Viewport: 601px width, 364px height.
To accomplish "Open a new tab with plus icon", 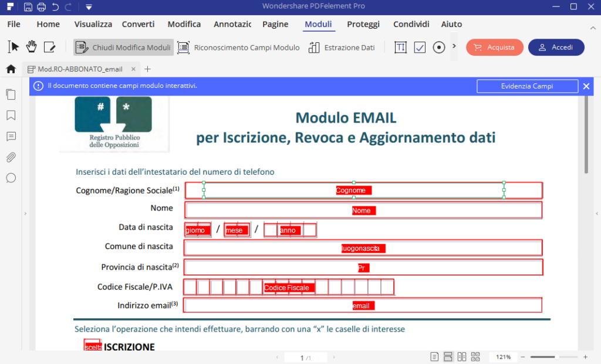I will click(x=147, y=69).
